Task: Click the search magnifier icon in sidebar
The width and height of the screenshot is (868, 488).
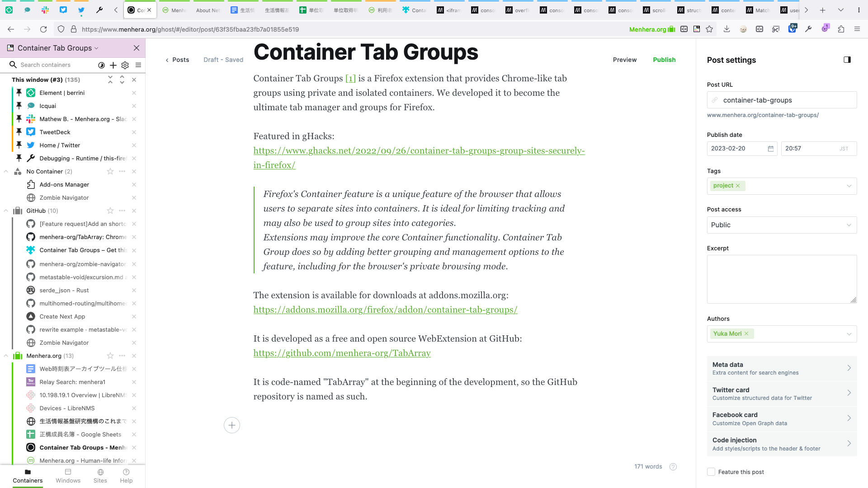Action: tap(13, 65)
